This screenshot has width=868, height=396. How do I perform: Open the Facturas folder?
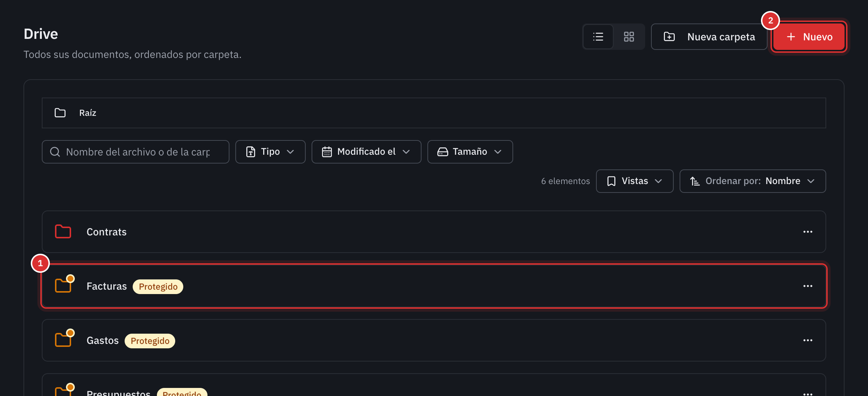pyautogui.click(x=434, y=286)
